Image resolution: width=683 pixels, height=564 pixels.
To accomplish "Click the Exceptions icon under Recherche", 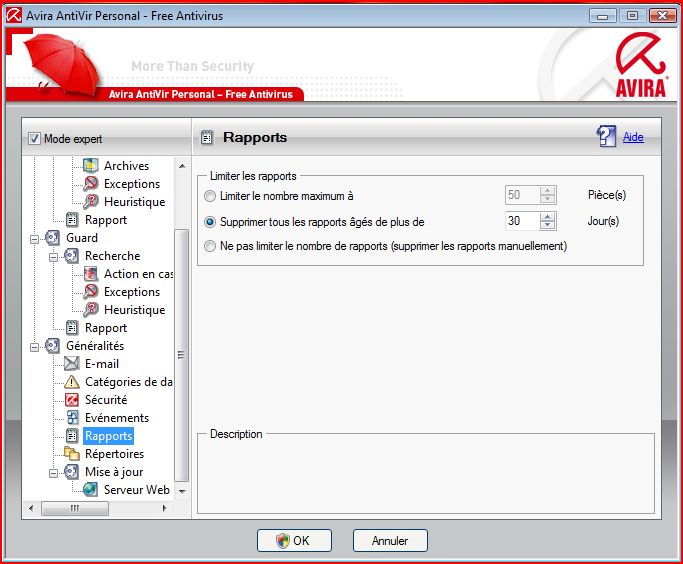I will (90, 291).
